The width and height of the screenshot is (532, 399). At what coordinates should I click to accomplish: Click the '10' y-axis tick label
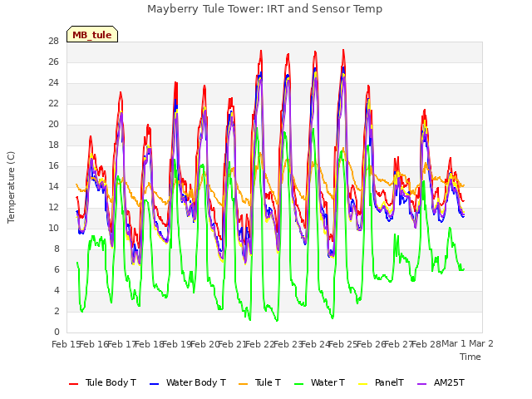[x=53, y=228]
